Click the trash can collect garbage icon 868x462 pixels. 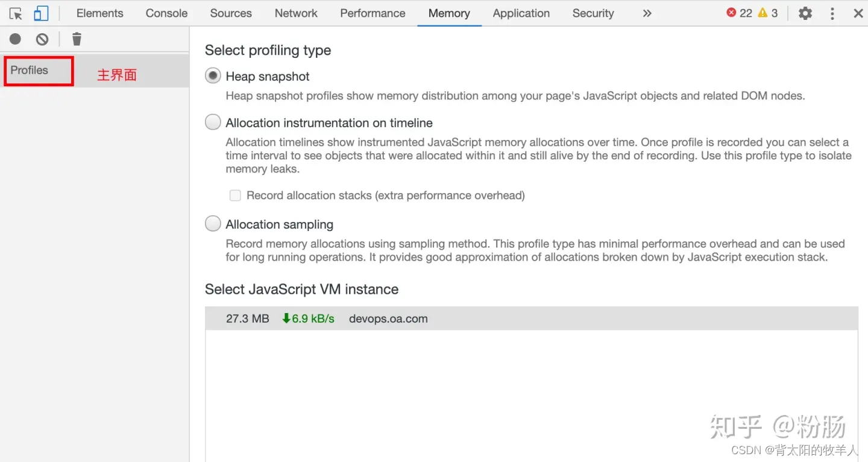click(x=77, y=39)
